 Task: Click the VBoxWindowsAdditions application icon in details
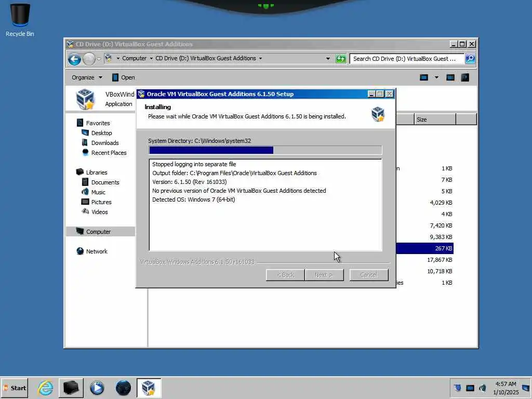[85, 99]
